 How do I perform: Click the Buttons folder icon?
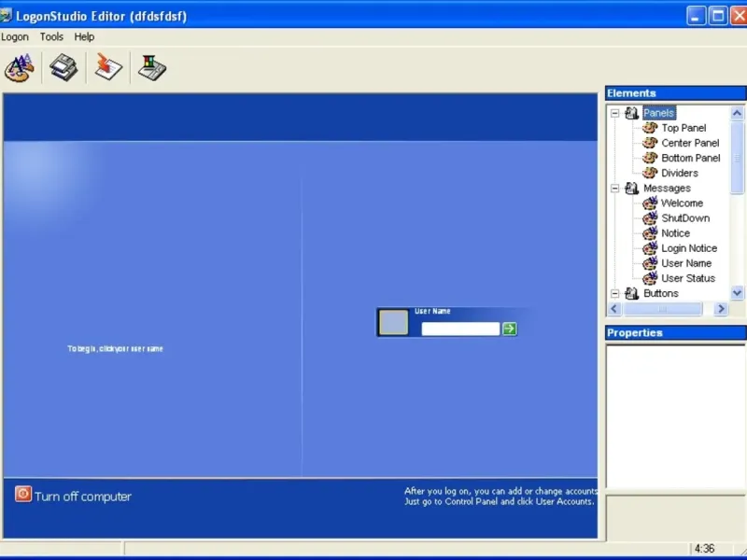pyautogui.click(x=632, y=293)
